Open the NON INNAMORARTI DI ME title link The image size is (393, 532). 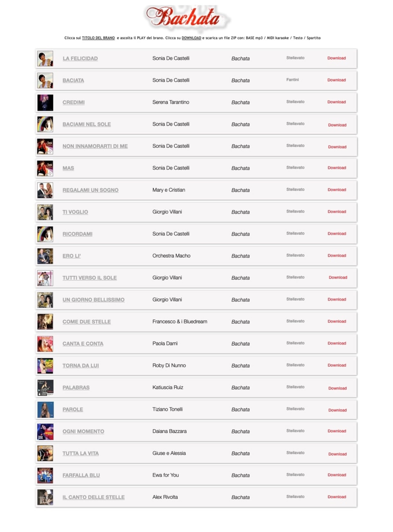pos(95,146)
